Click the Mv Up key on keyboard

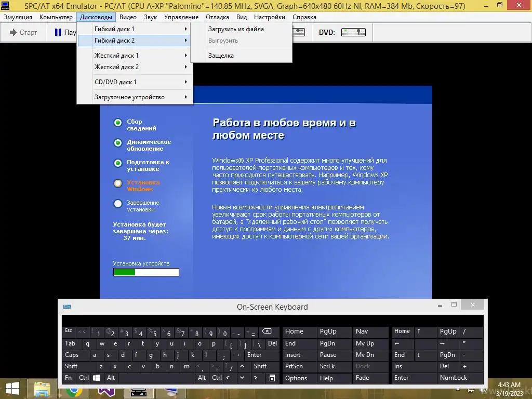pyautogui.click(x=371, y=343)
